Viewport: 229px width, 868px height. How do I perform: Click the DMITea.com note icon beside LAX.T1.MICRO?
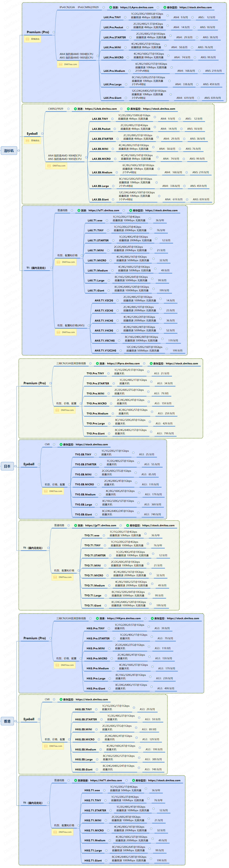58,262
